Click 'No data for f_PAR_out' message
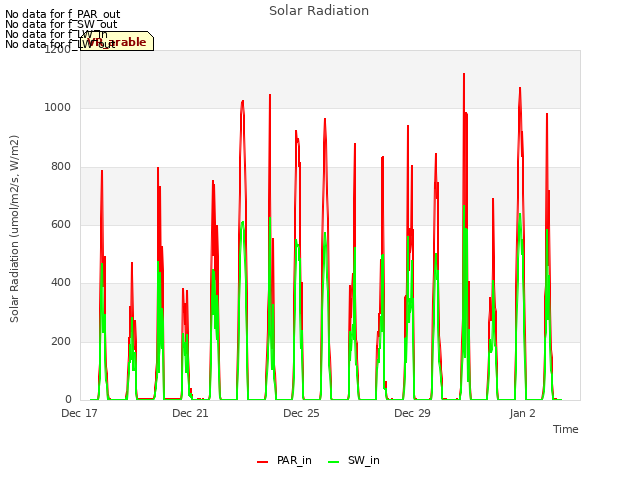 pyautogui.click(x=62, y=14)
